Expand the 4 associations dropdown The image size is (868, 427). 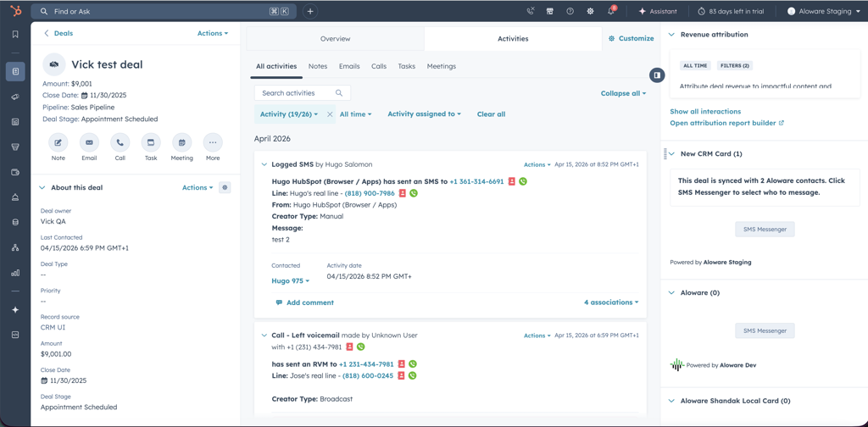pos(611,302)
